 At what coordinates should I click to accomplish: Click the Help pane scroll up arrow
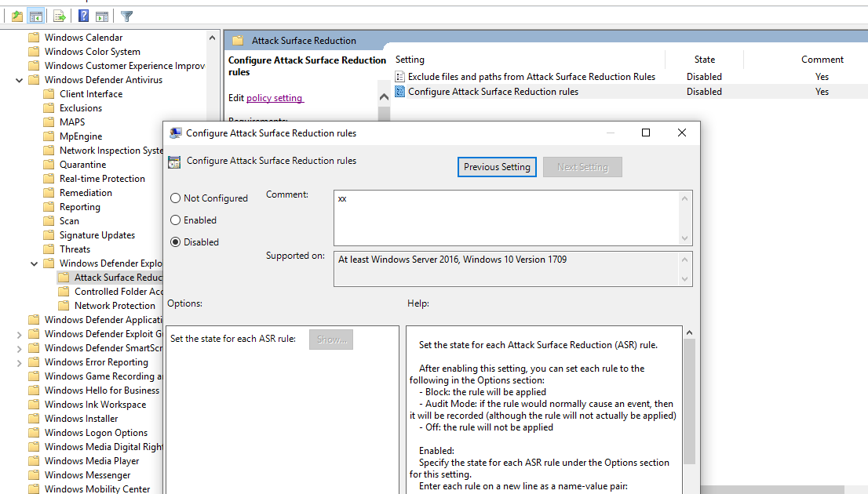click(x=689, y=332)
